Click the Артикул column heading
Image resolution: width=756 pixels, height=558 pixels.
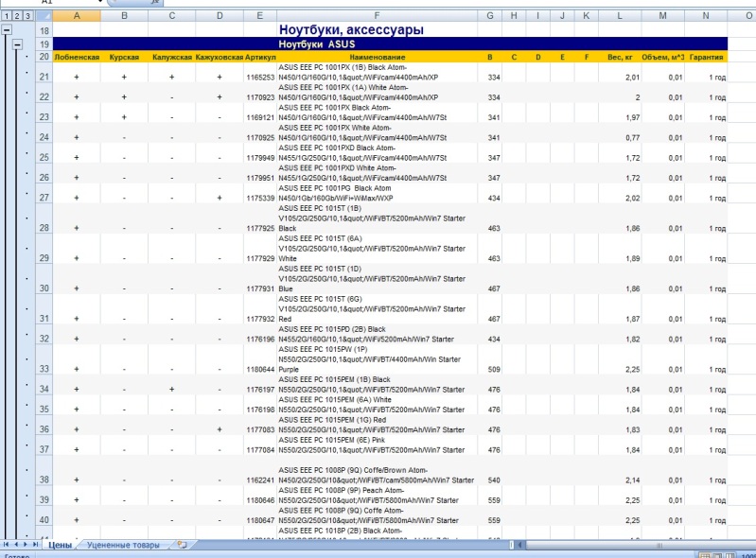[x=260, y=57]
